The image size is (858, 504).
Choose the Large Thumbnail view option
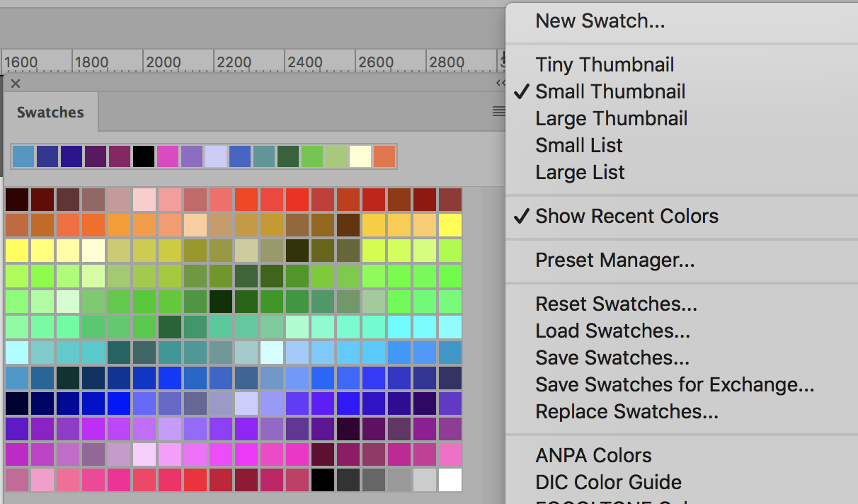coord(611,118)
